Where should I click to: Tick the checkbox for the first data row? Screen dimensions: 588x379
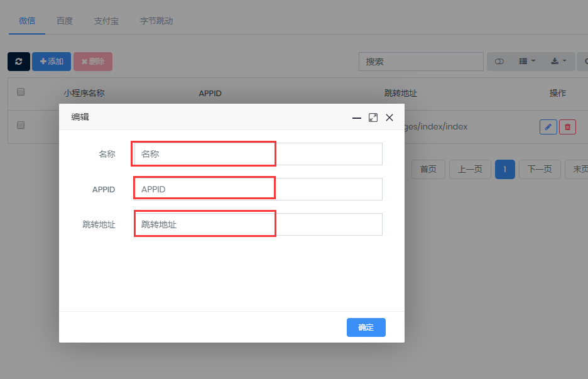(x=20, y=125)
